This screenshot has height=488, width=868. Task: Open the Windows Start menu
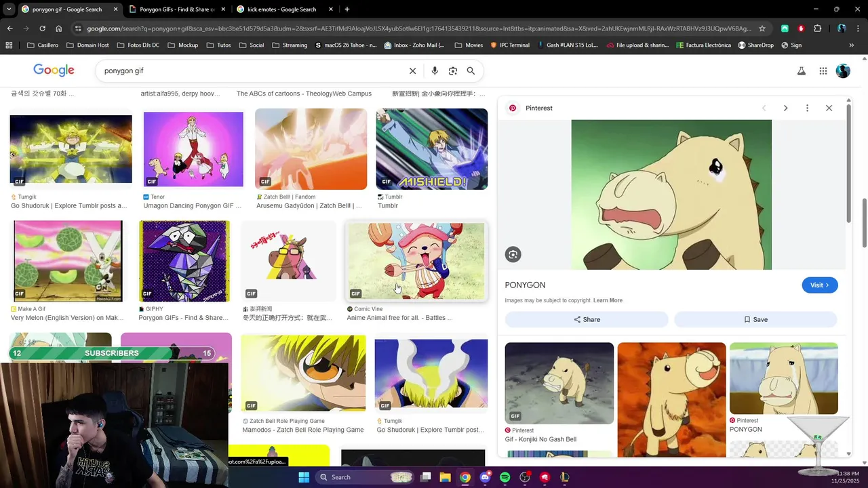coord(303,477)
